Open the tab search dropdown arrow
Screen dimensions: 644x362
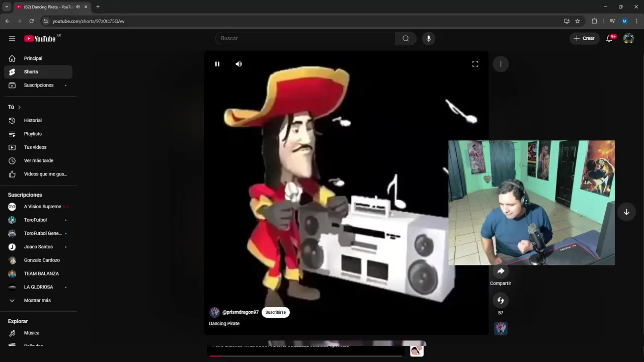tap(7, 7)
